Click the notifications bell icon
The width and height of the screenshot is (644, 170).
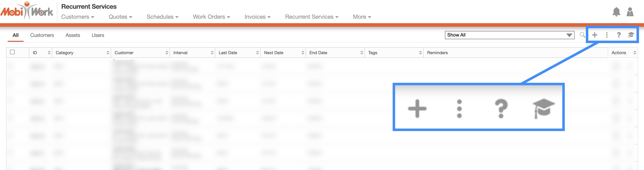pos(616,12)
